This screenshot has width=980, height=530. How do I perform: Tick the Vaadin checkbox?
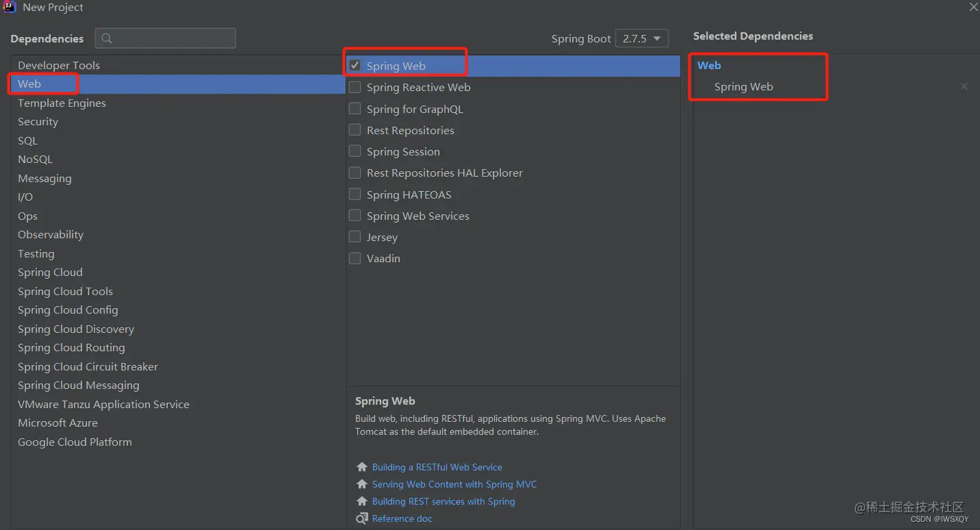click(x=354, y=258)
